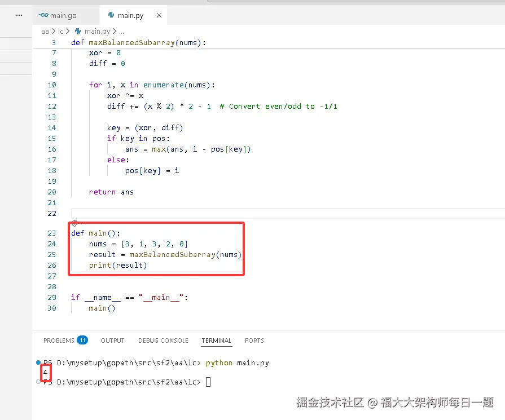Click the 'else:' keyword on line 17
Image resolution: width=505 pixels, height=420 pixels.
(x=118, y=160)
